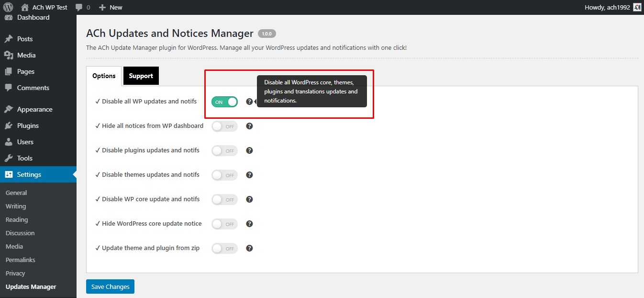This screenshot has width=644, height=298.
Task: Open the Permalinks settings link
Action: [x=21, y=260]
